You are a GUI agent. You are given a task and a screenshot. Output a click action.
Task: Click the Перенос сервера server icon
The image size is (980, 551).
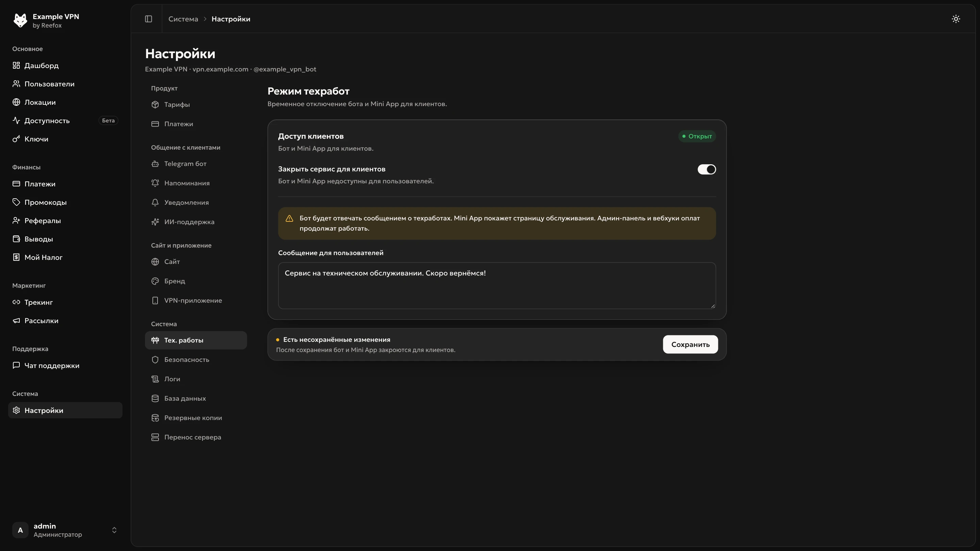155,437
